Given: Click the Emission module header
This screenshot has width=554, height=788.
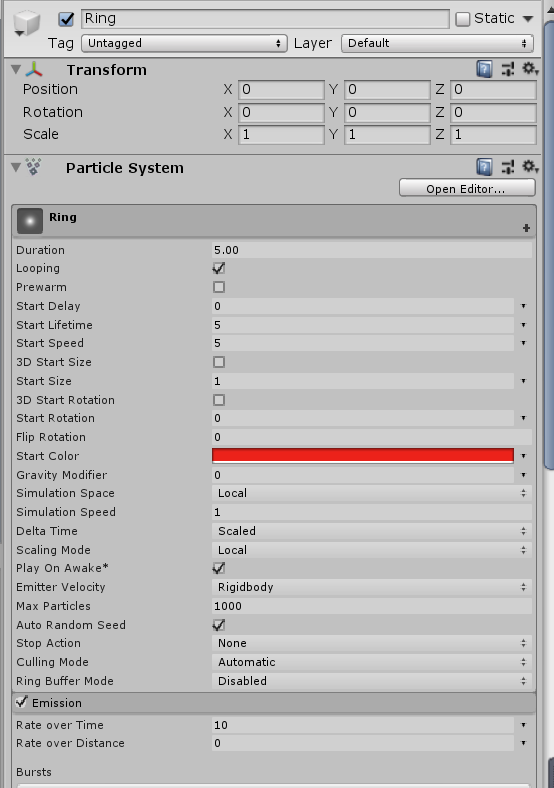Looking at the screenshot, I should 274,703.
